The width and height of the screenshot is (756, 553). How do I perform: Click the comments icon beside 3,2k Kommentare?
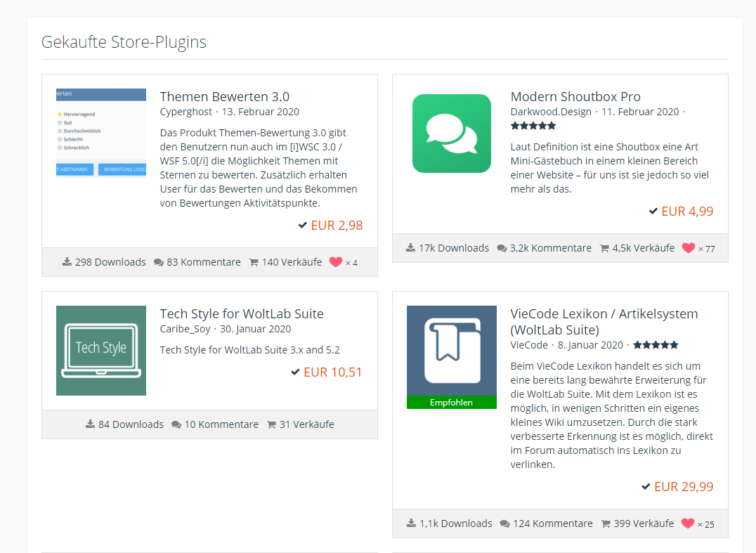point(502,248)
